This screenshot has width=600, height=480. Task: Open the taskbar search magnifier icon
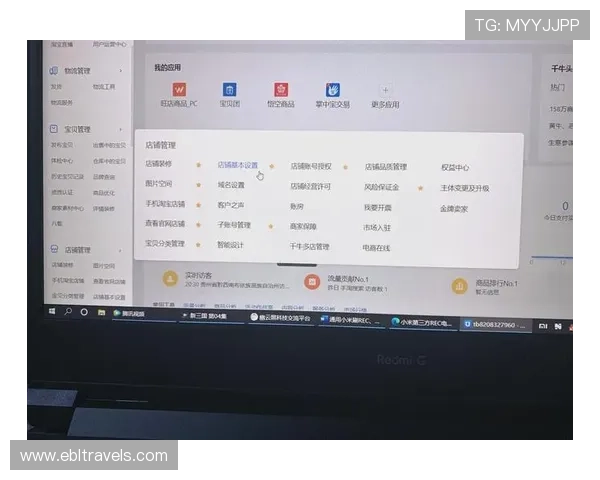pyautogui.click(x=68, y=312)
